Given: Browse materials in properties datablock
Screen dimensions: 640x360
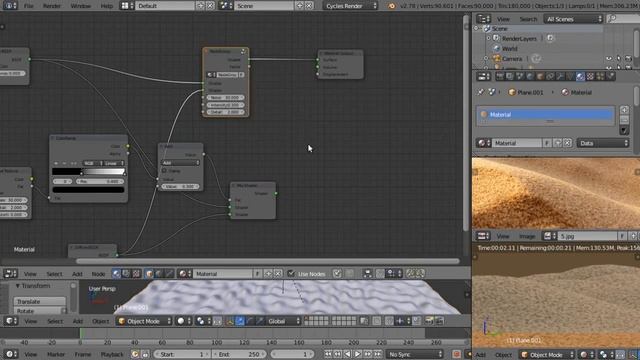Looking at the screenshot, I should pyautogui.click(x=484, y=143).
